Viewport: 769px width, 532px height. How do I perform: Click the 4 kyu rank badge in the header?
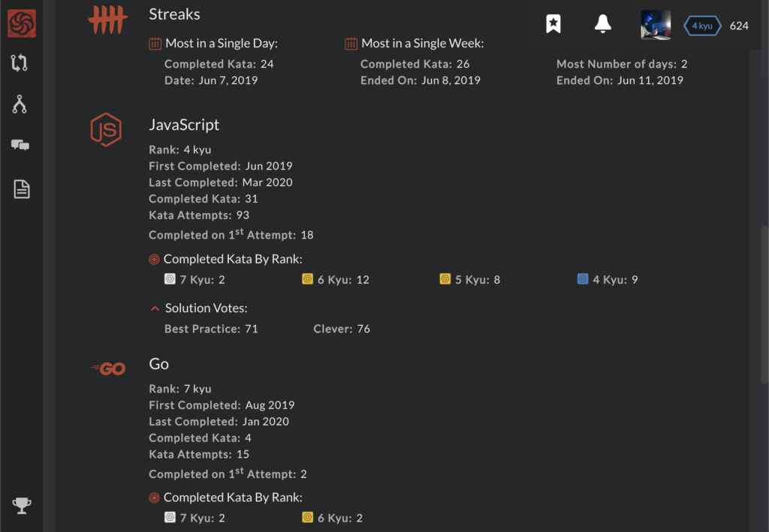point(702,26)
